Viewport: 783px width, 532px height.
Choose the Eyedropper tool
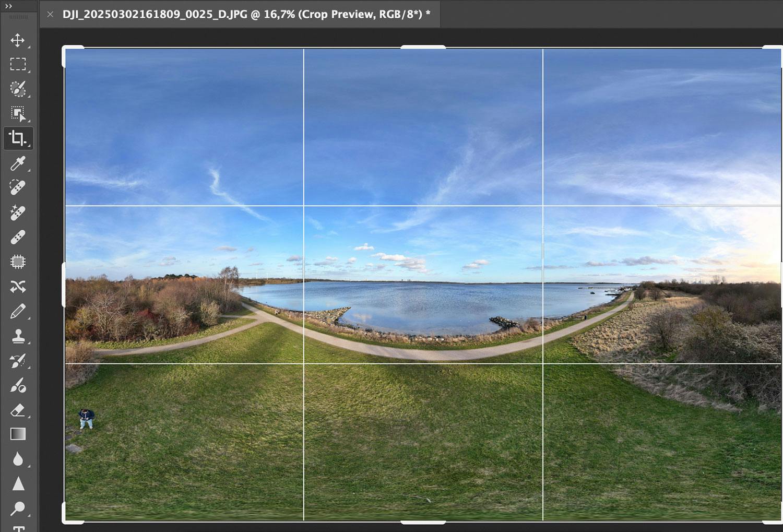18,163
